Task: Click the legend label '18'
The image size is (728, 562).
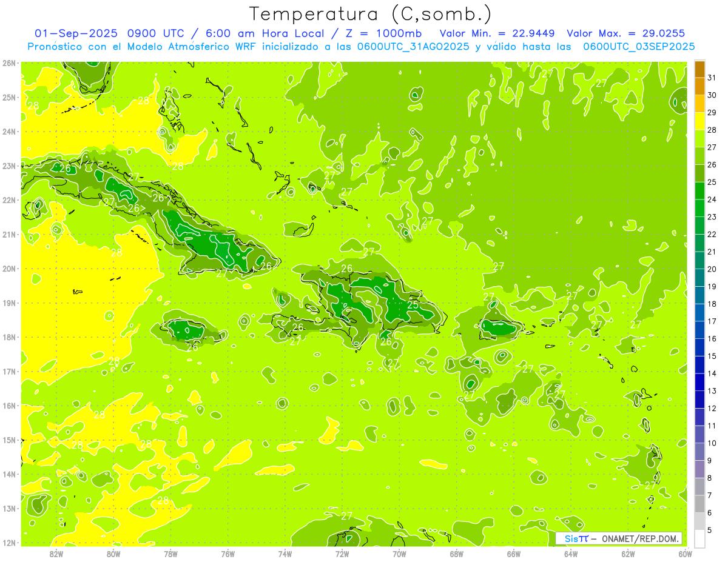Action: click(712, 304)
